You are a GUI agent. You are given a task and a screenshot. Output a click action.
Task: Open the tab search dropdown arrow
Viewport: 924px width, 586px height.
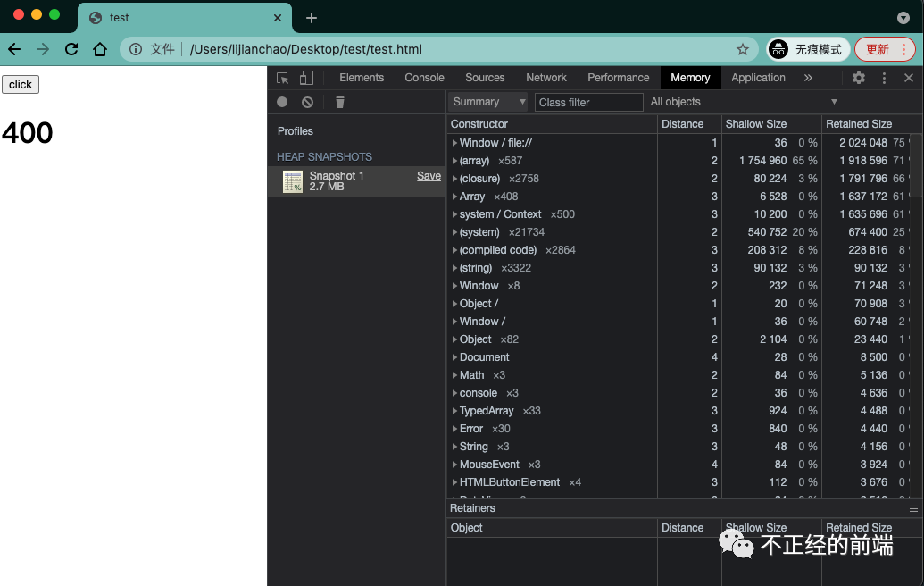[903, 18]
